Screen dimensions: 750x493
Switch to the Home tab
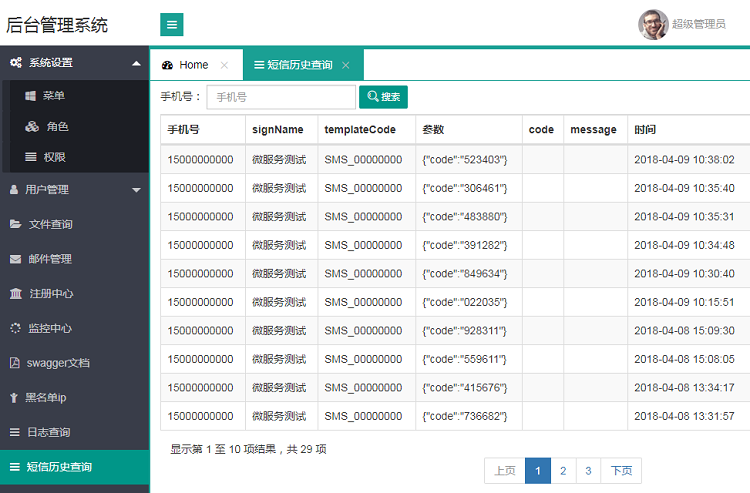tap(197, 65)
